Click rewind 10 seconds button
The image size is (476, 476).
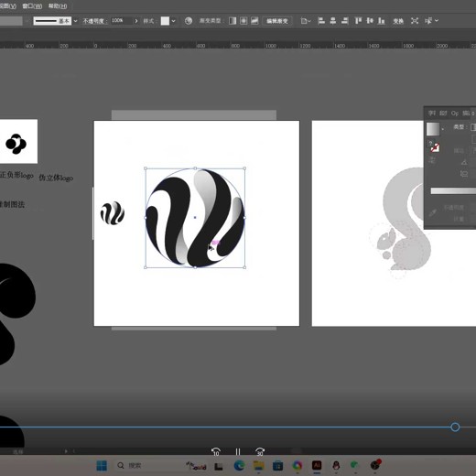click(216, 451)
